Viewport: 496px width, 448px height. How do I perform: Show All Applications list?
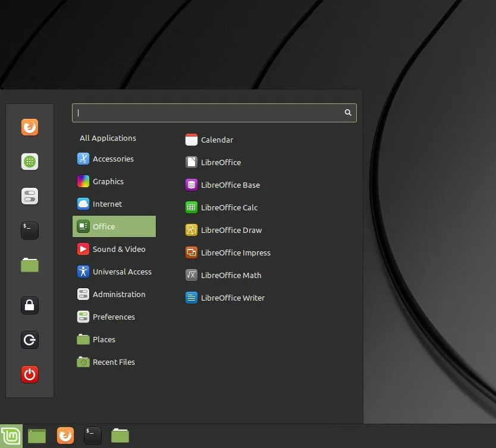pyautogui.click(x=108, y=138)
